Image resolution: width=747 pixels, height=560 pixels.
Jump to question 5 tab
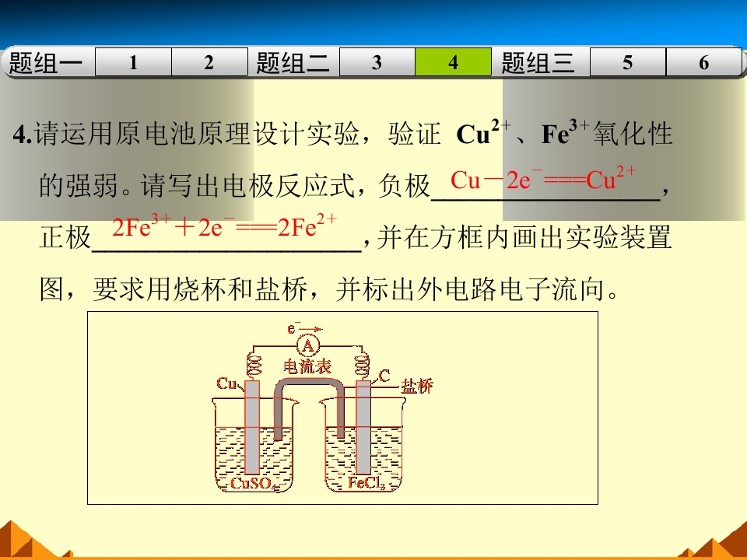click(628, 62)
